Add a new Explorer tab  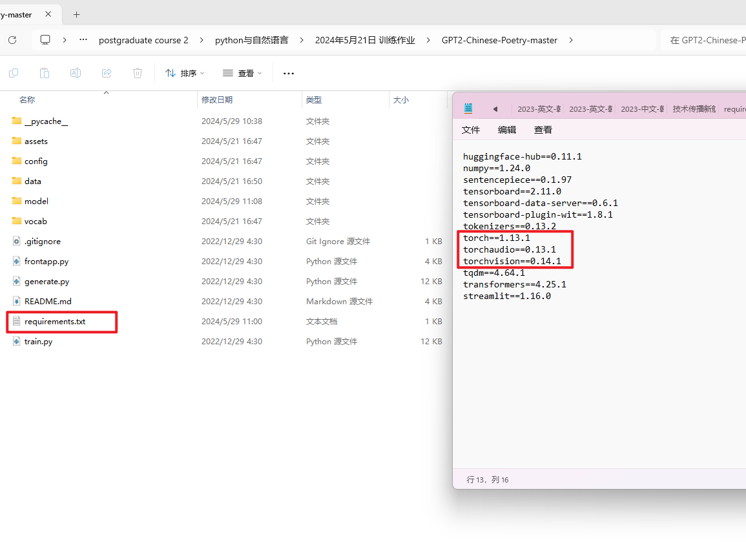(76, 14)
